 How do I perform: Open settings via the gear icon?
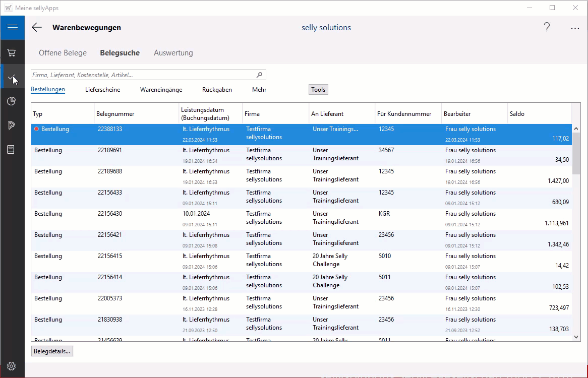point(12,366)
